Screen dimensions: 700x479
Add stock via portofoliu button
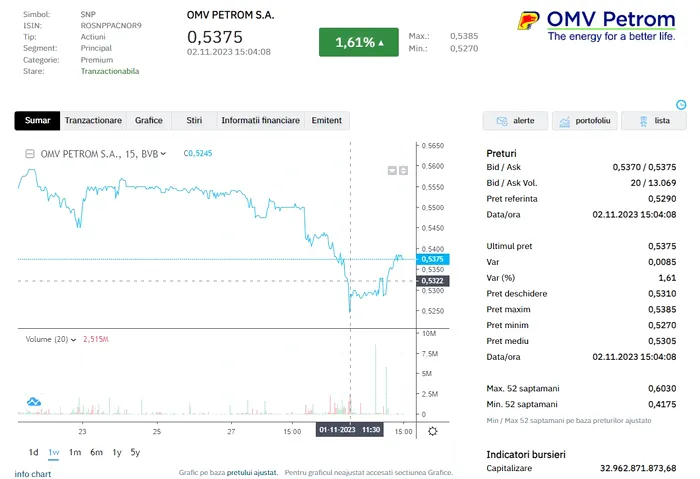tap(585, 121)
